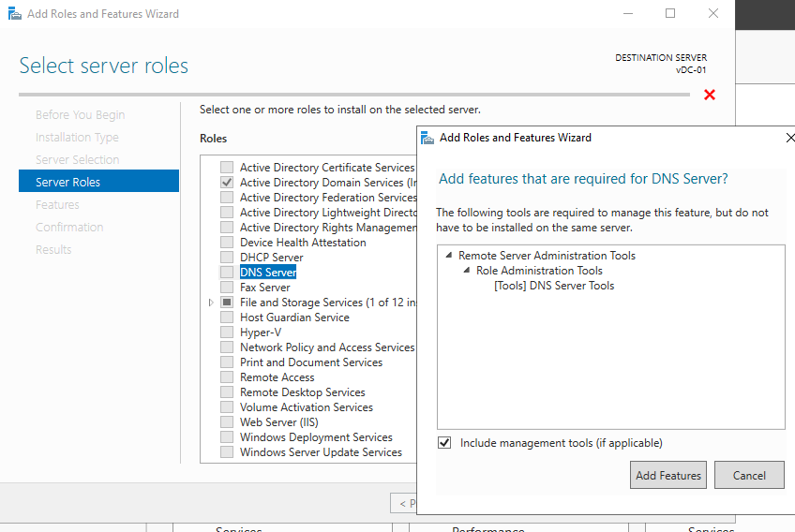The image size is (795, 532).
Task: Toggle File and Storage Services checkbox
Action: pos(227,303)
